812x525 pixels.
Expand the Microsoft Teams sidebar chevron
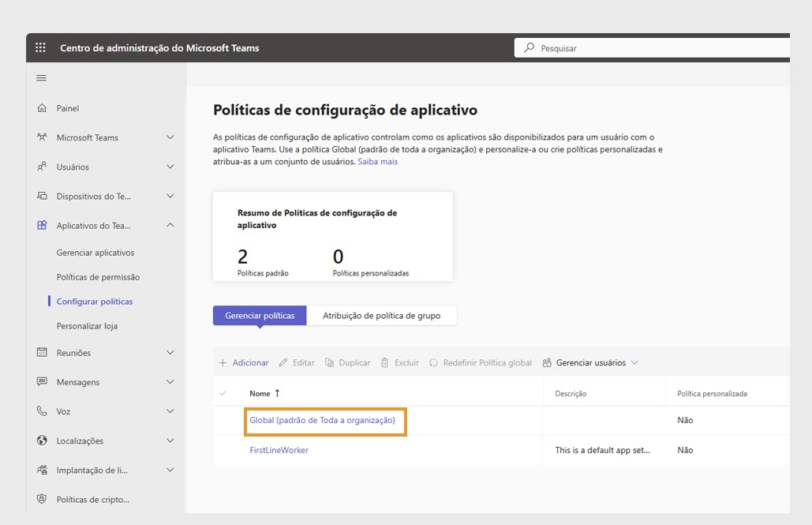(170, 137)
